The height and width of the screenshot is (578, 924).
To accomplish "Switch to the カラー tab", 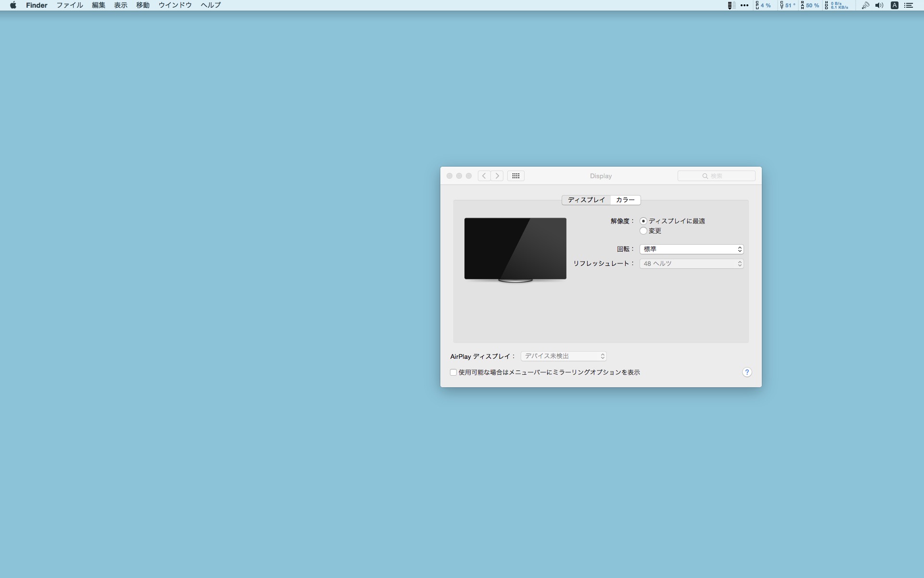I will point(625,200).
